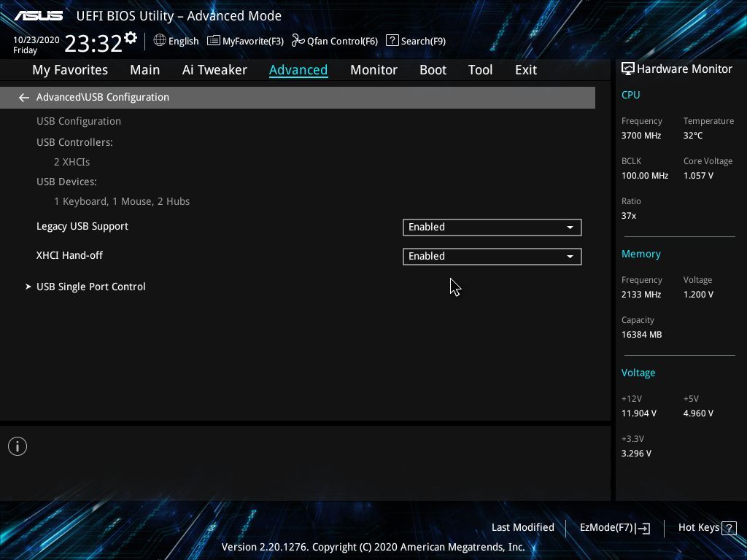Click the back arrow in the breadcrumb bar

(24, 98)
